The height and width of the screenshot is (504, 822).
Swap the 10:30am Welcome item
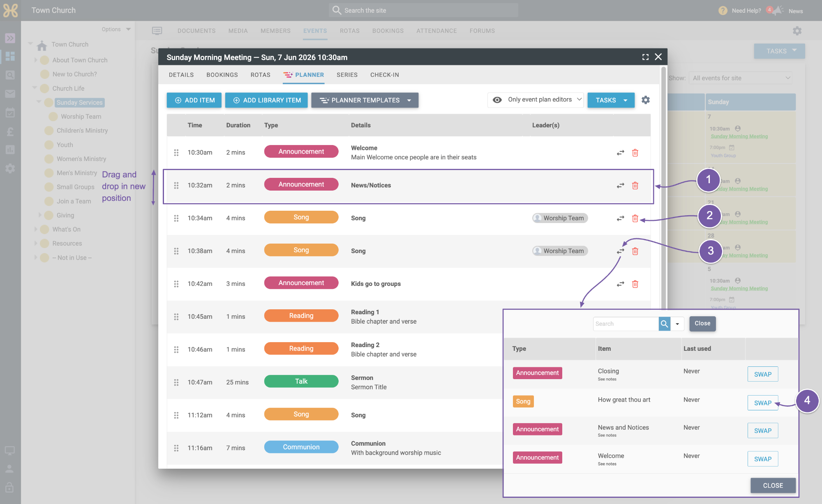coord(620,153)
